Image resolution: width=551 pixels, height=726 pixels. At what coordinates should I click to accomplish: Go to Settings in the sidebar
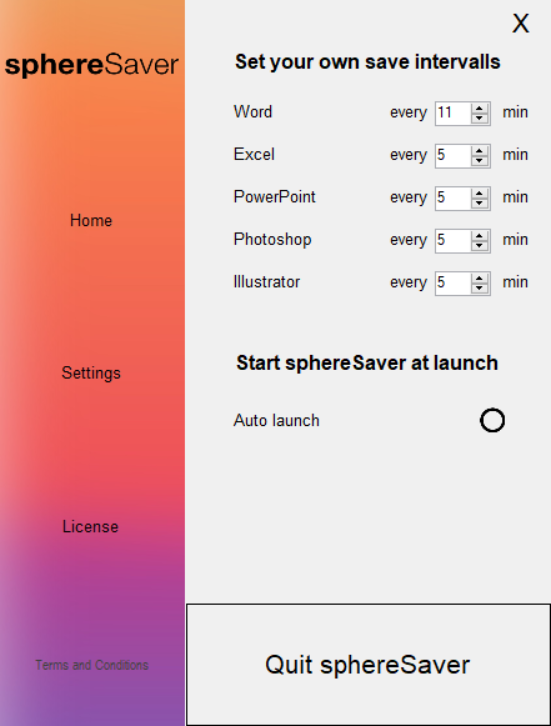pyautogui.click(x=91, y=373)
